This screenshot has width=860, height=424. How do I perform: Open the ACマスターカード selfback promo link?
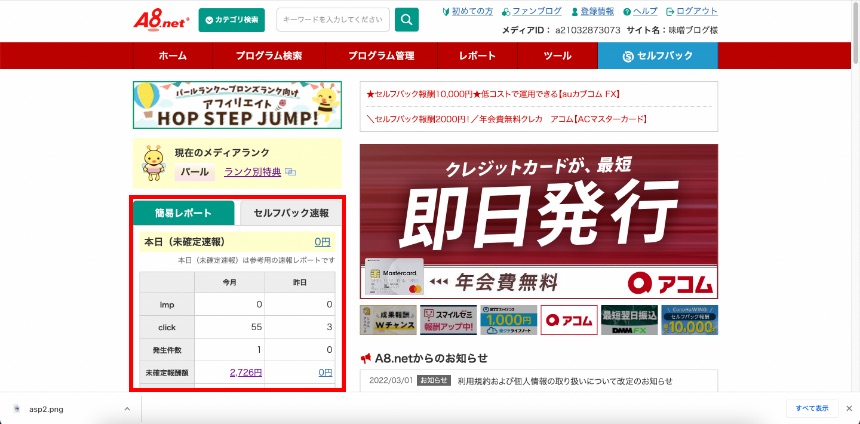[x=506, y=119]
